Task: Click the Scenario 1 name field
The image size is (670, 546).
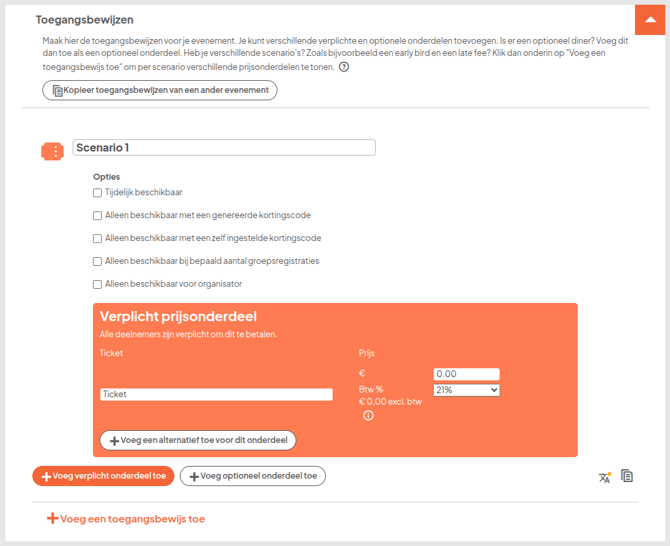Action: pyautogui.click(x=224, y=148)
